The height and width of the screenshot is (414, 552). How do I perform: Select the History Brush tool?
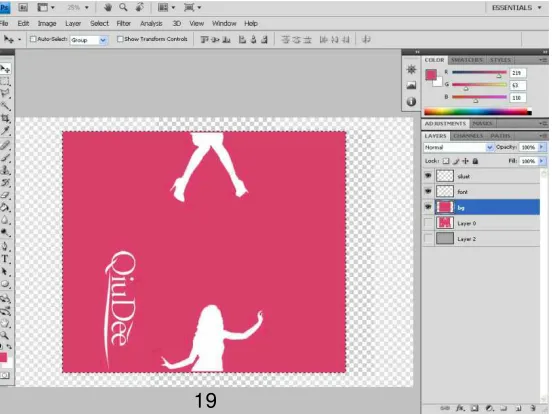[5, 182]
